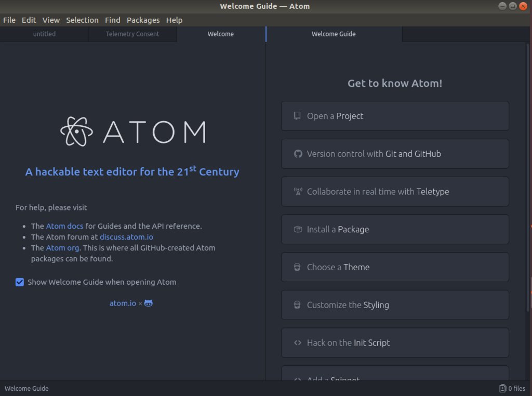Click the Welcome Guide label in status bar
Image resolution: width=532 pixels, height=396 pixels.
coord(26,388)
